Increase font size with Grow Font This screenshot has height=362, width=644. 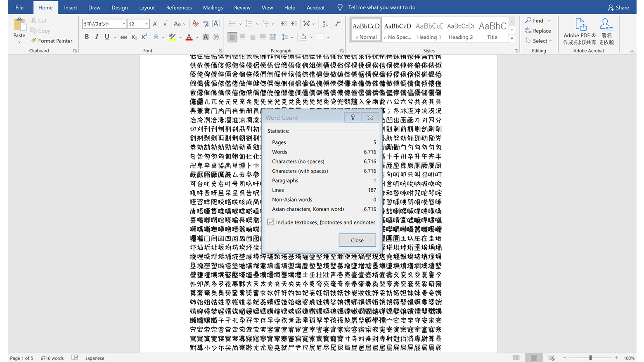(155, 24)
